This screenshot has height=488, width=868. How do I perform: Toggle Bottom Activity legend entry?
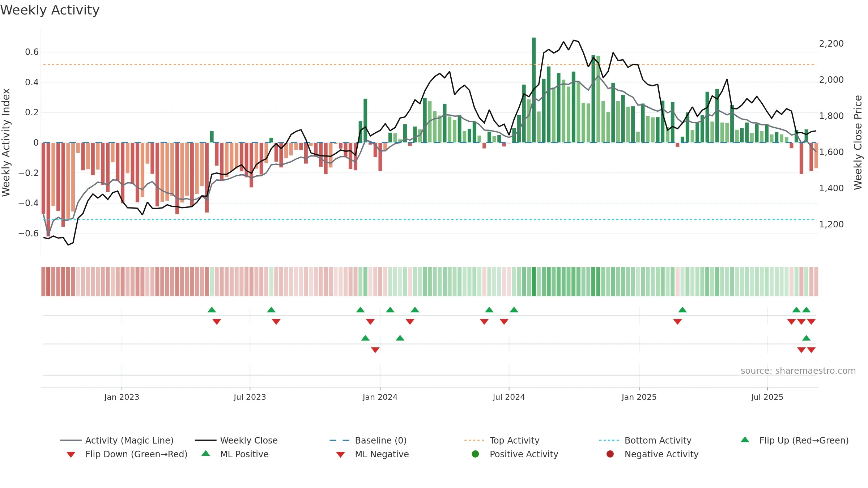point(645,440)
